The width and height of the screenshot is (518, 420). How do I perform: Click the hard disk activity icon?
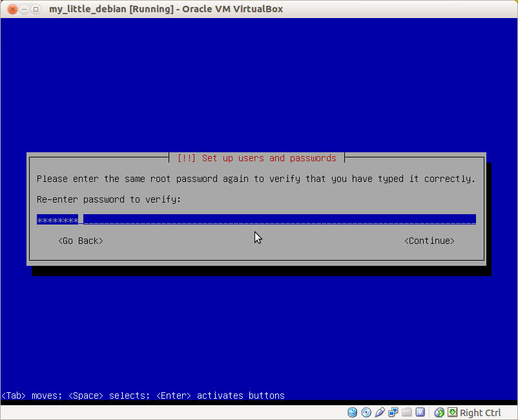[353, 412]
